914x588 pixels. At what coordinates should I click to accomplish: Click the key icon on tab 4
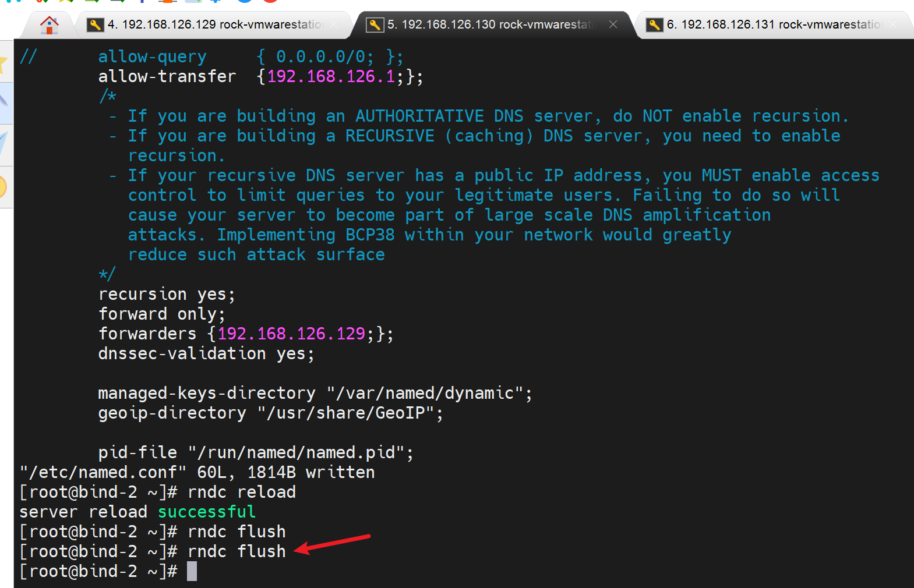click(96, 24)
